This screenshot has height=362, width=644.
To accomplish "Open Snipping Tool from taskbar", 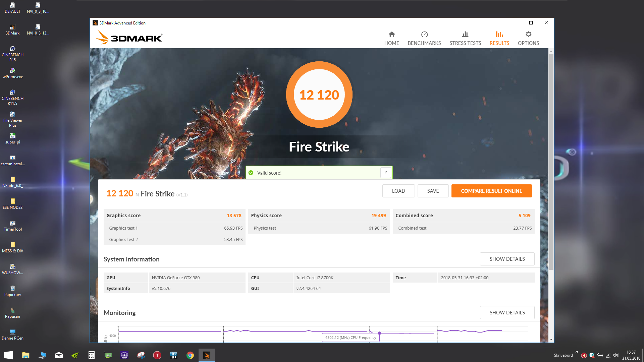I will [141, 355].
